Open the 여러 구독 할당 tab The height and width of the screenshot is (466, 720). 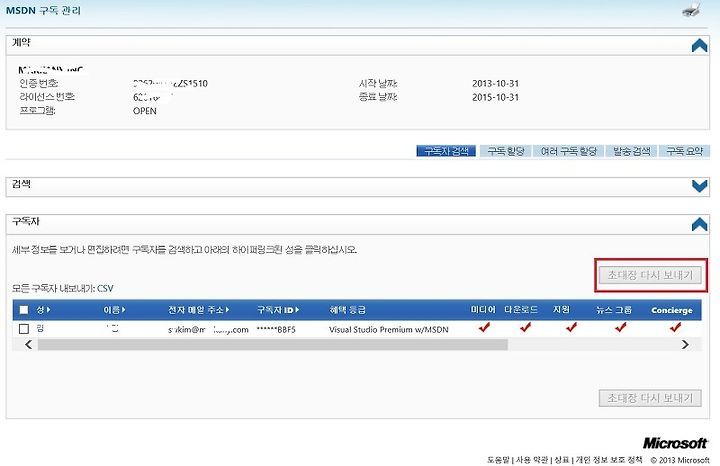click(x=568, y=151)
